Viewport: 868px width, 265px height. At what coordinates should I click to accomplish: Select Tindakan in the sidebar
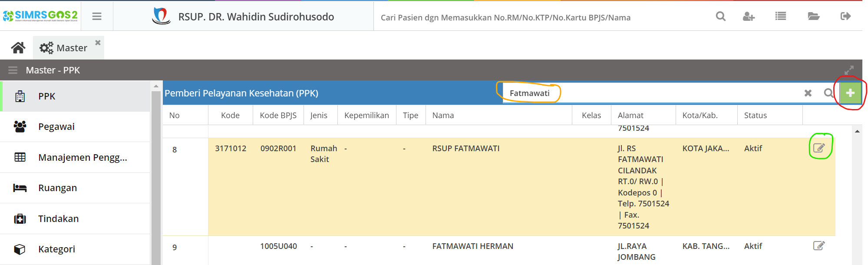58,219
